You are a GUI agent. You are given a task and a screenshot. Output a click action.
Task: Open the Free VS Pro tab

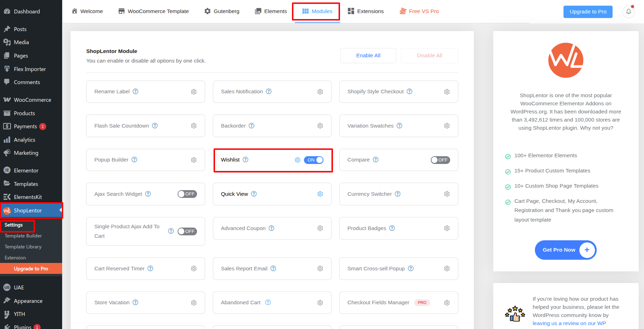[419, 11]
